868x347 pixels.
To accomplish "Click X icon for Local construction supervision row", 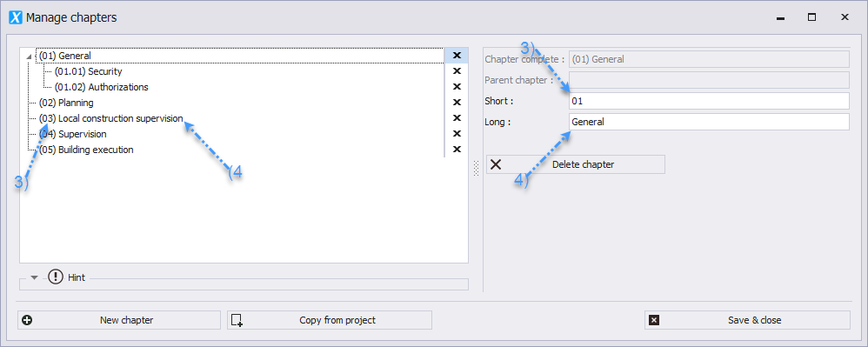I will 457,118.
